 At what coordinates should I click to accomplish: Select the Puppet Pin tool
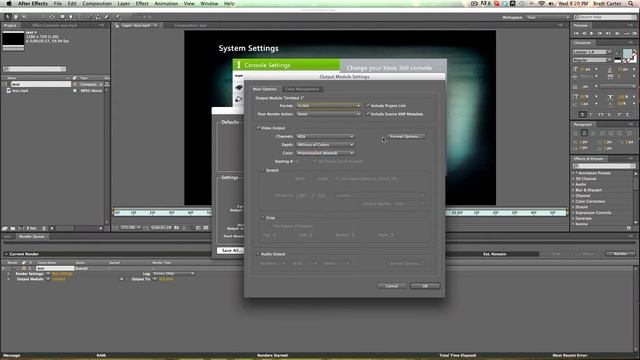point(118,17)
